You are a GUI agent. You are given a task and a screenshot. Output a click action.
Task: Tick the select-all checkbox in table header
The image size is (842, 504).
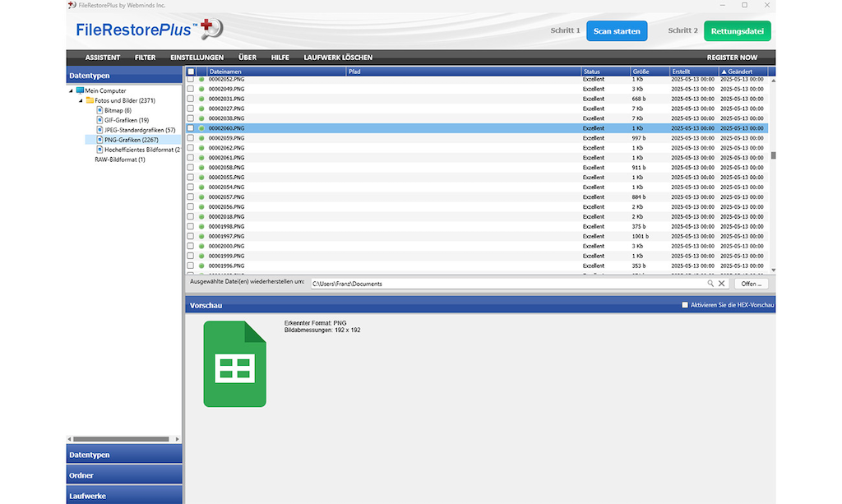[x=191, y=72]
